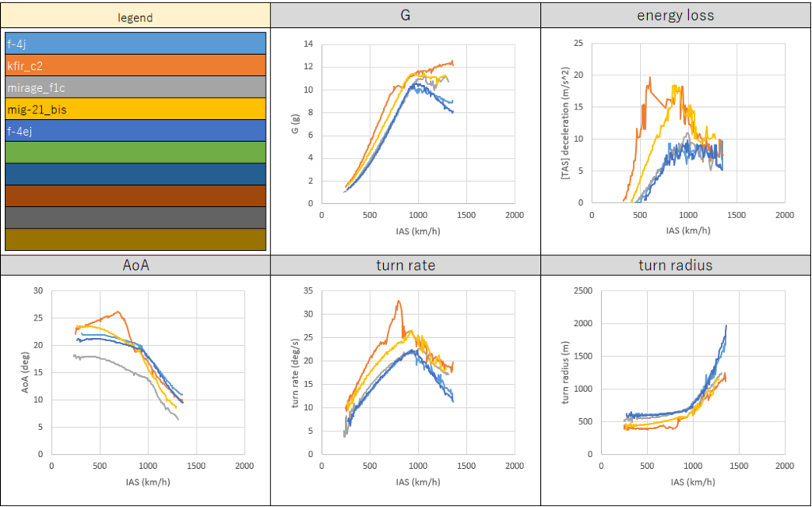Click the 'energy loss' header cell
Image resolution: width=812 pixels, height=507 pixels.
point(676,17)
